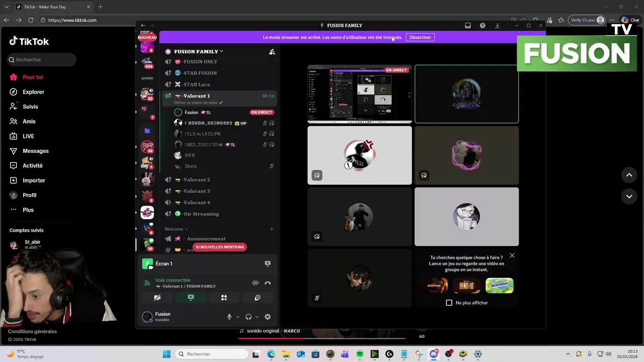The width and height of the screenshot is (644, 362).
Task: Check 'Ne plus afficher' checkbox
Action: point(449,303)
